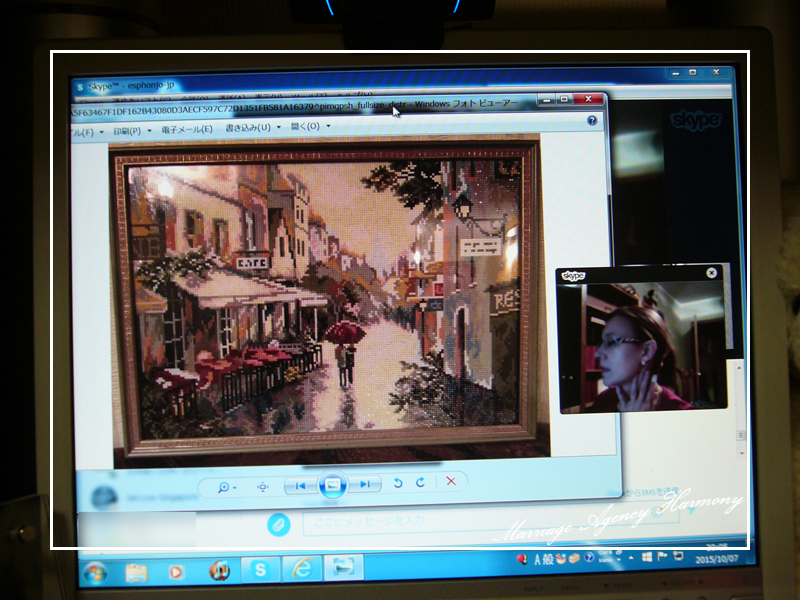The image size is (800, 600).
Task: Open Photo Viewer help via the blue question mark
Action: coord(592,120)
